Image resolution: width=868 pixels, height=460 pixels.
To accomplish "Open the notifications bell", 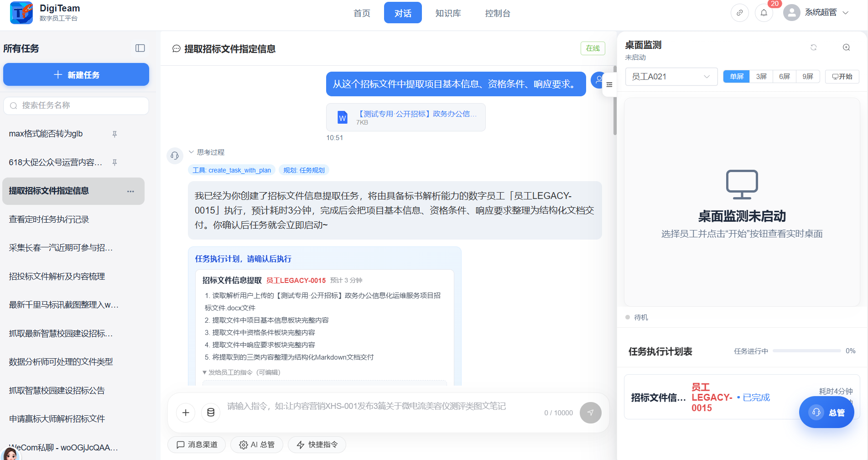I will [x=764, y=13].
